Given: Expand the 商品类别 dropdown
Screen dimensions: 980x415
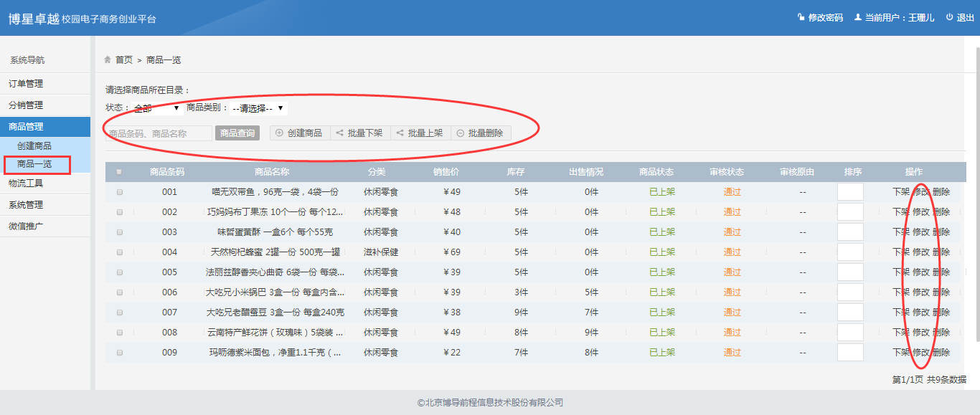Looking at the screenshot, I should [258, 108].
